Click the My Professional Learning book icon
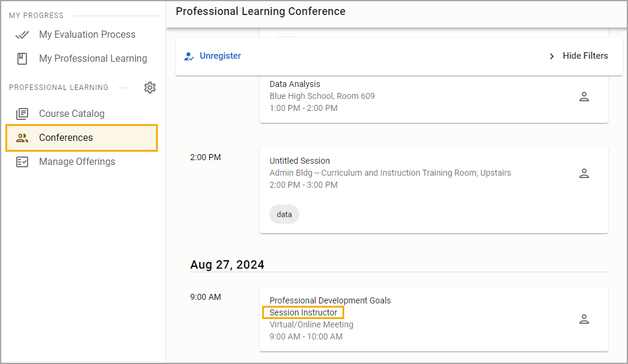Screen dimensions: 628x364 22,58
